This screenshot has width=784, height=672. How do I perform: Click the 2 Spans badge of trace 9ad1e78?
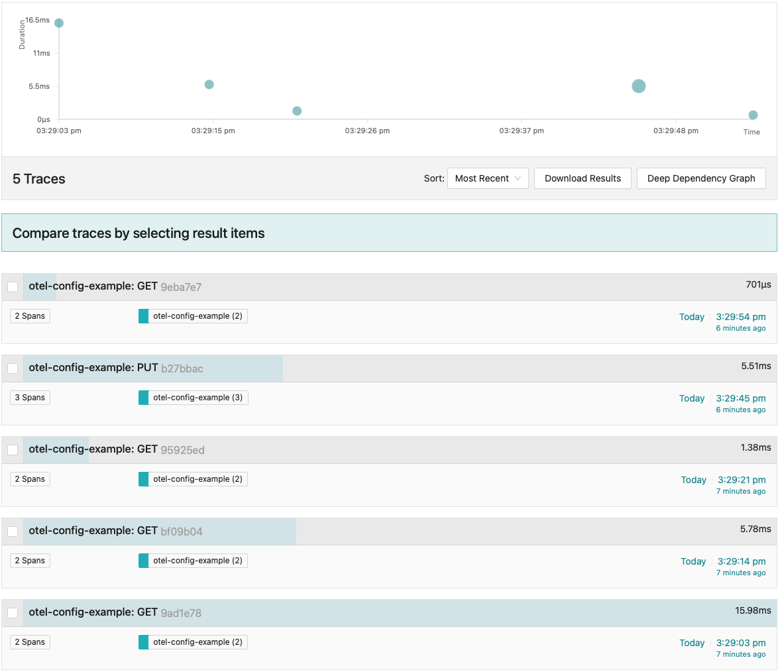tap(30, 642)
